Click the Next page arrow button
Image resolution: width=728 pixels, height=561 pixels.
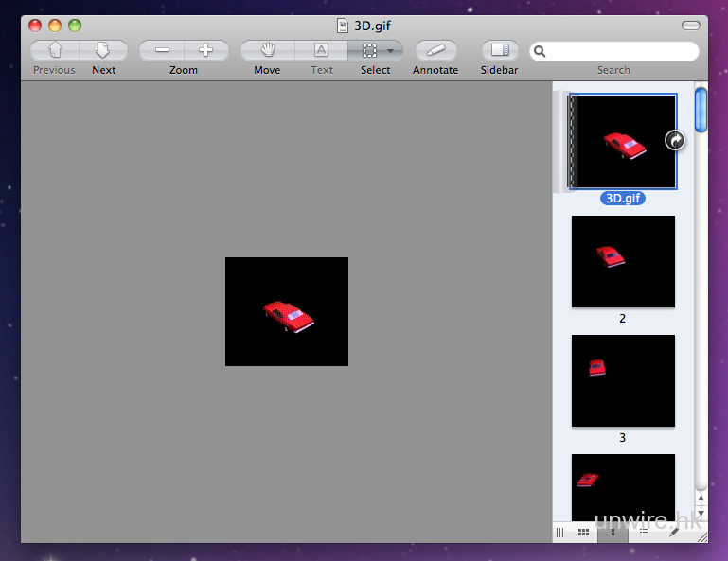pos(103,51)
